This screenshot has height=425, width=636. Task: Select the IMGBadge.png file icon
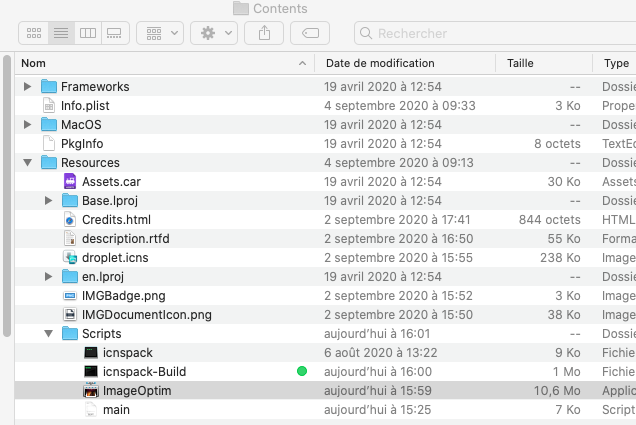point(70,296)
